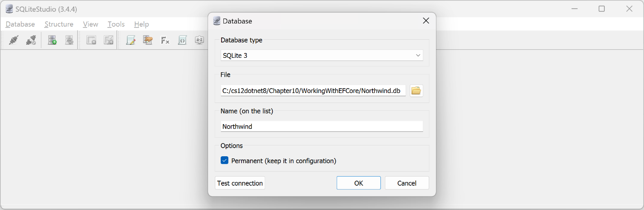Open the collations editor (a-z) icon
The width and height of the screenshot is (644, 210).
[199, 40]
